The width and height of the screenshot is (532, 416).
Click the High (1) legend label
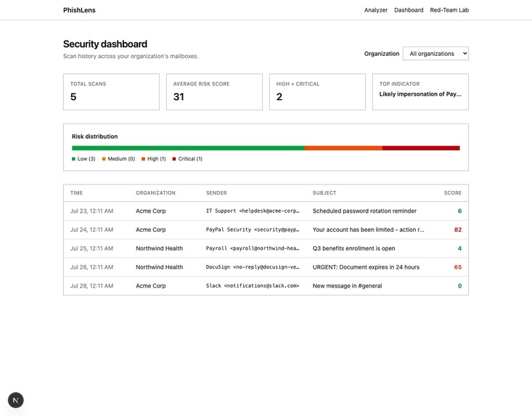157,159
